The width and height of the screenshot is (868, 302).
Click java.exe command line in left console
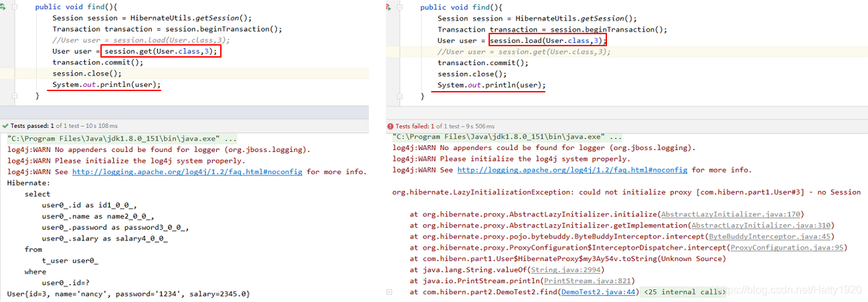point(122,139)
